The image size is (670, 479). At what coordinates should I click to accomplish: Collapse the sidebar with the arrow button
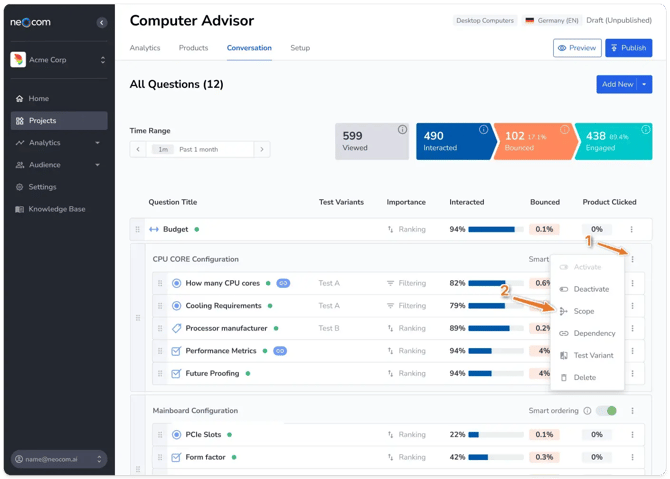click(x=101, y=22)
